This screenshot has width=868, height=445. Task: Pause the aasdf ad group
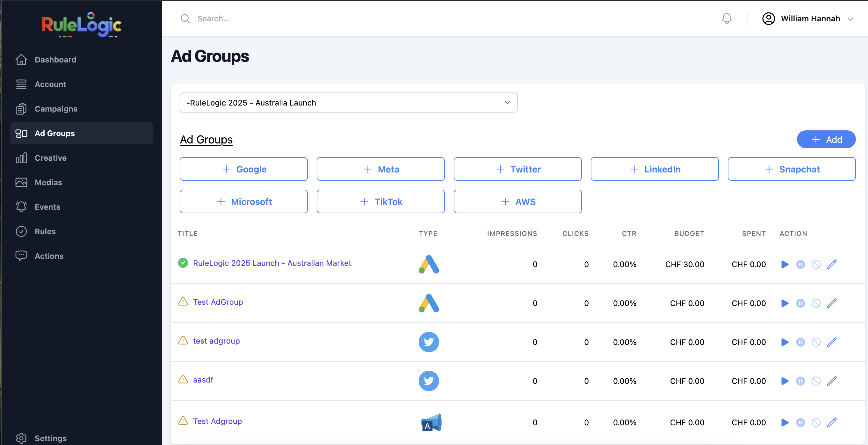pos(801,381)
